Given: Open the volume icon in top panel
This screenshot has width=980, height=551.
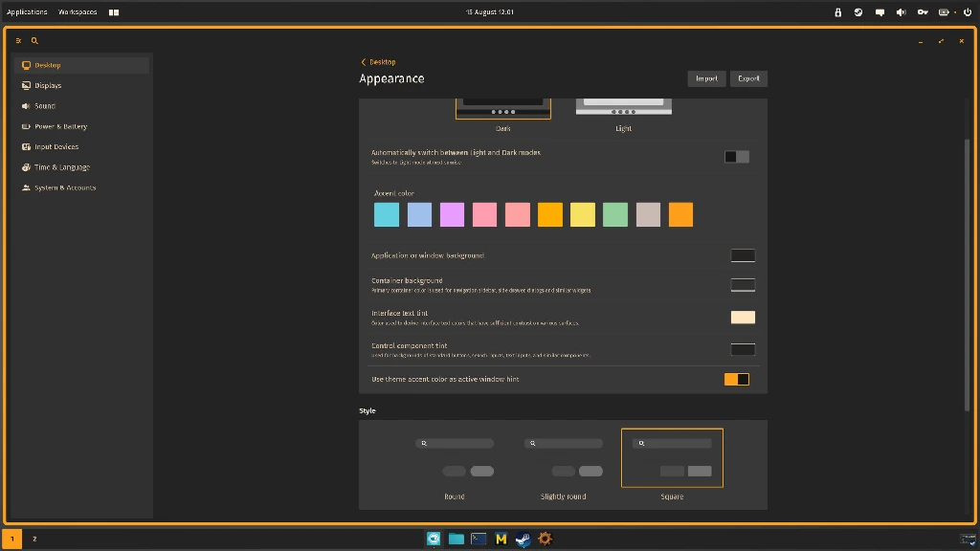Looking at the screenshot, I should (901, 11).
